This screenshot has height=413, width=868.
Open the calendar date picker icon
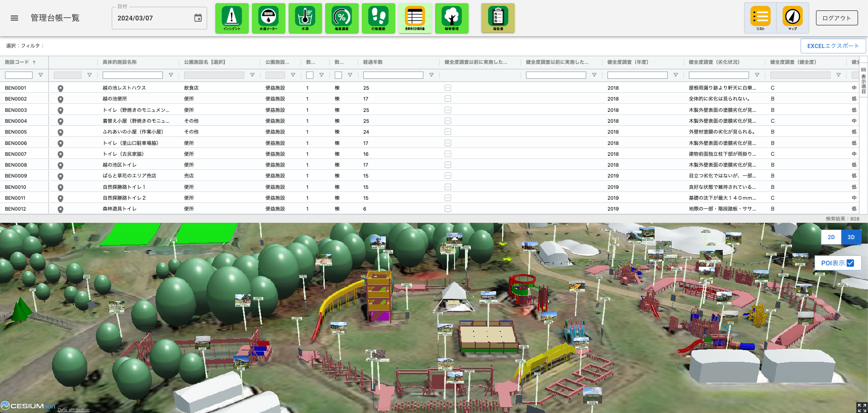pos(198,18)
